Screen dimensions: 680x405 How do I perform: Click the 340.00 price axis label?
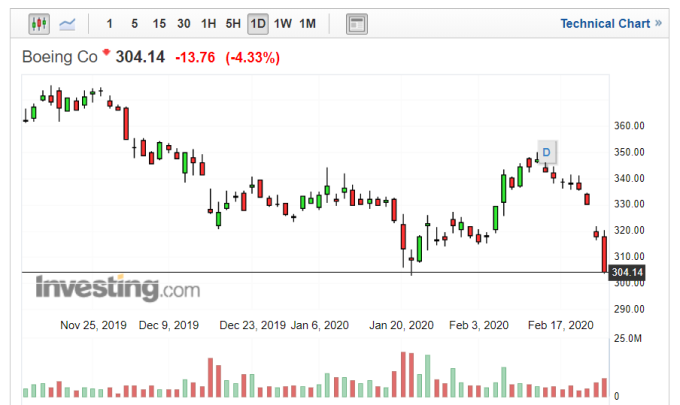point(629,178)
